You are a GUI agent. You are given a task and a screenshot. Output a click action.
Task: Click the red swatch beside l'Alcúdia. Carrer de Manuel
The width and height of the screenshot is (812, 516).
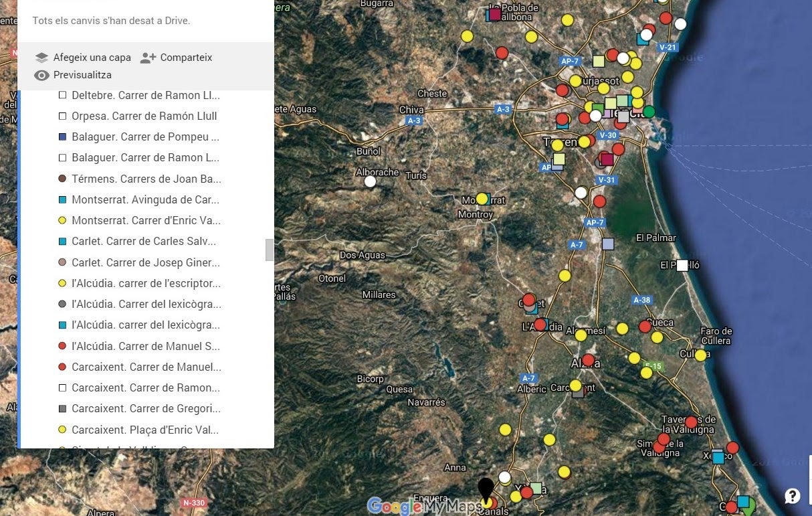tap(62, 346)
